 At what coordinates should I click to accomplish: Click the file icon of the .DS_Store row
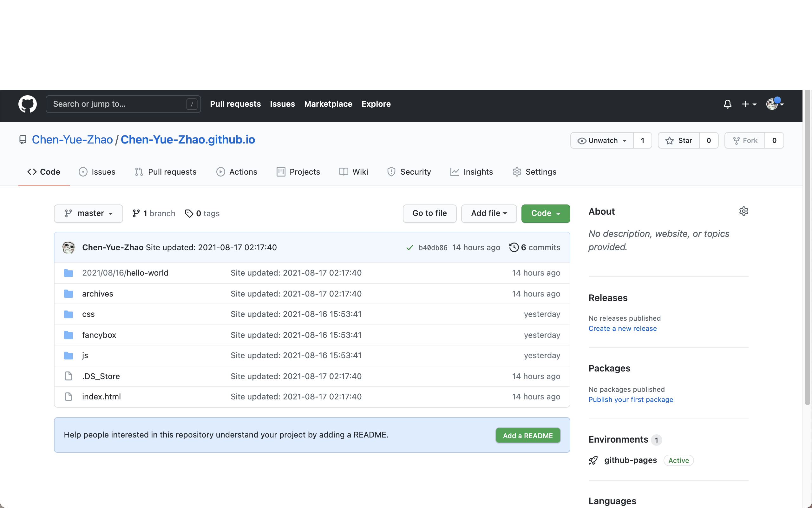69,376
